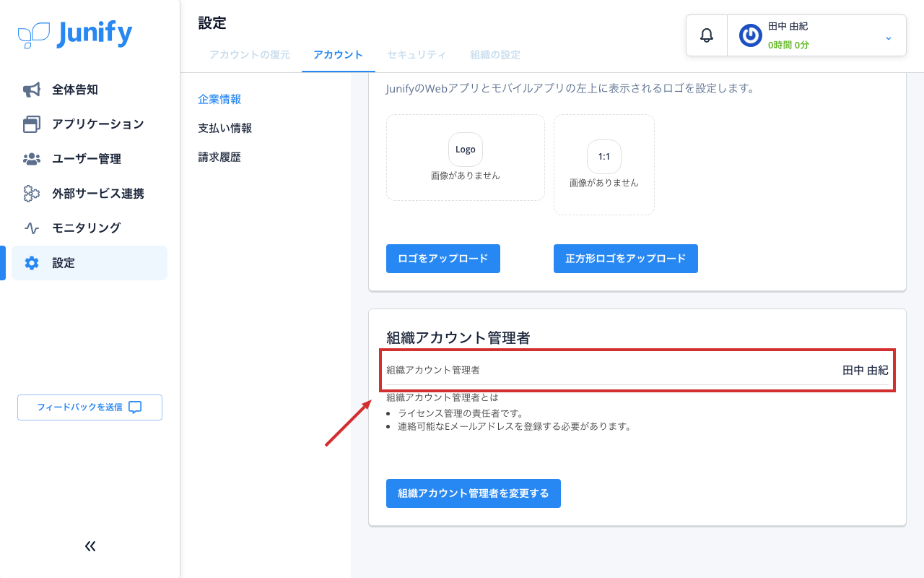Viewport: 924px width, 578px height.
Task: Go to アプリケーション in sidebar
Action: pyautogui.click(x=90, y=124)
